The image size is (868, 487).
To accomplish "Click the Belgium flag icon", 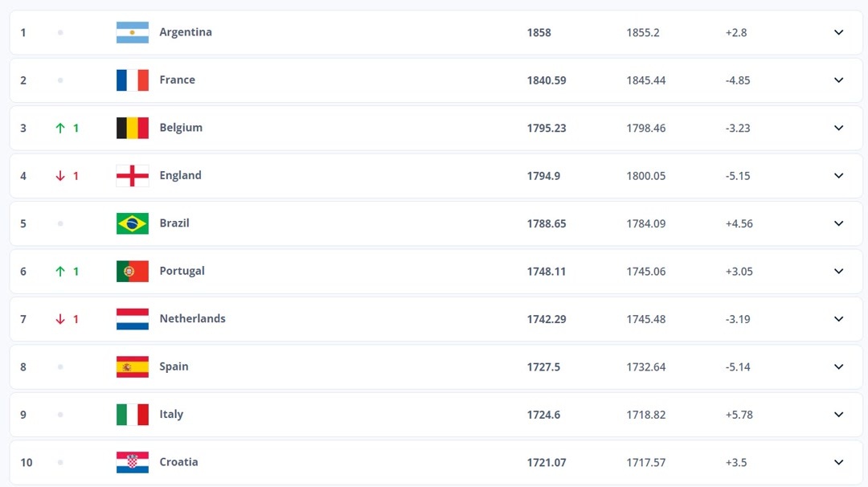I will click(x=133, y=128).
